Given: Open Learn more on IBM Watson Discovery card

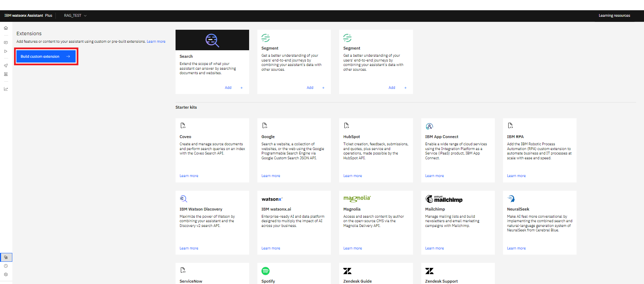Looking at the screenshot, I should tap(189, 248).
